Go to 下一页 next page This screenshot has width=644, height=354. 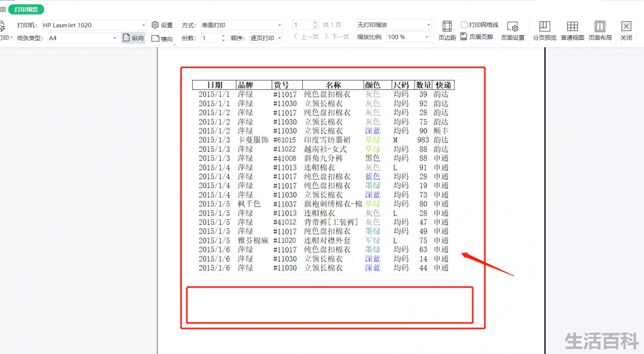click(x=337, y=37)
